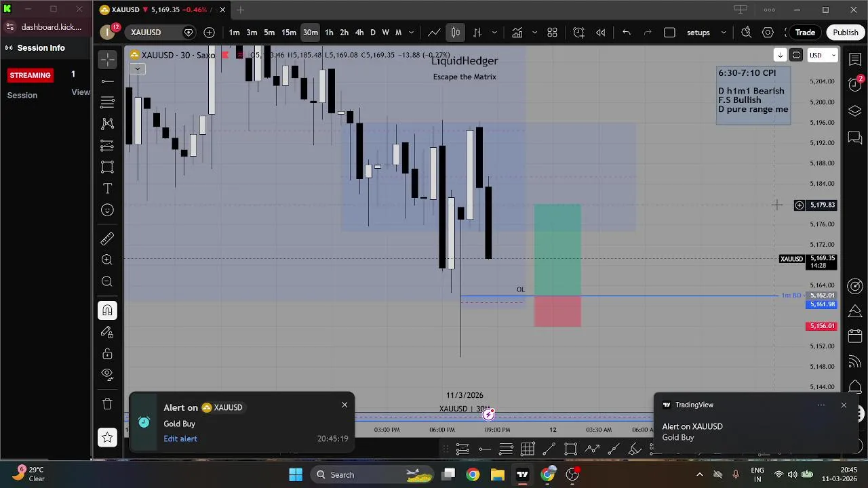Click the Trade button
This screenshot has height=488, width=868.
point(805,33)
